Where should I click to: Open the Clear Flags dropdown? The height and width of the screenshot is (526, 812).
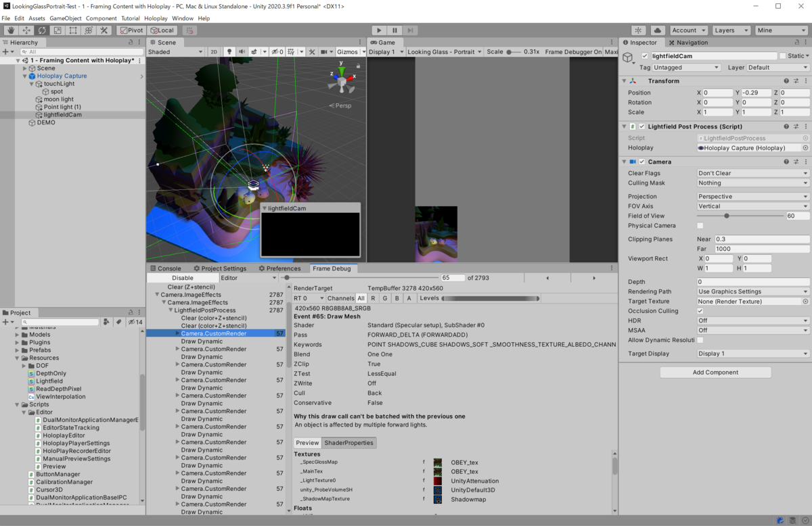753,173
